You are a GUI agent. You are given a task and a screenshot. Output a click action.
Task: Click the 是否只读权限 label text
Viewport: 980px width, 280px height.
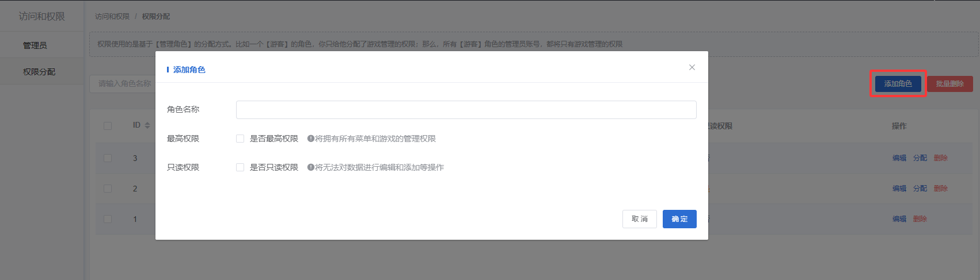pyautogui.click(x=274, y=167)
